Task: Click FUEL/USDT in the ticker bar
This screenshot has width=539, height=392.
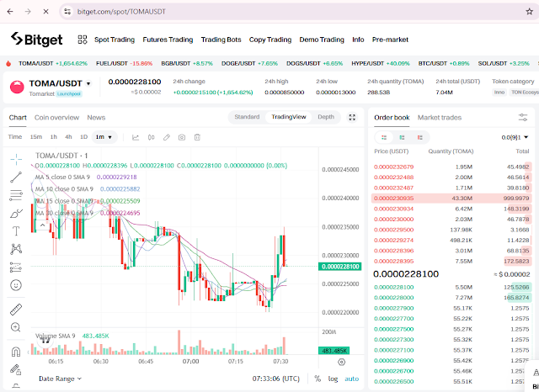Action: tap(124, 63)
